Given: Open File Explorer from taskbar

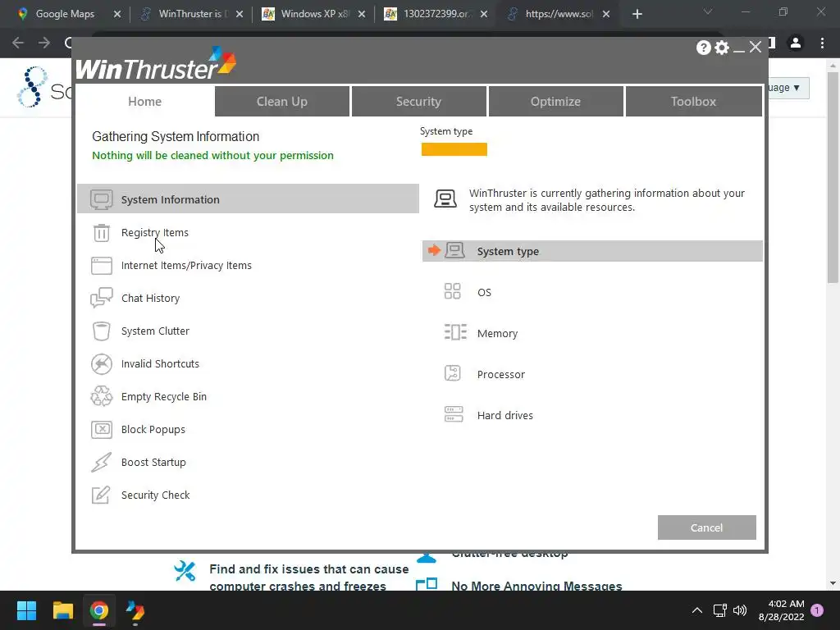Looking at the screenshot, I should (x=62, y=610).
